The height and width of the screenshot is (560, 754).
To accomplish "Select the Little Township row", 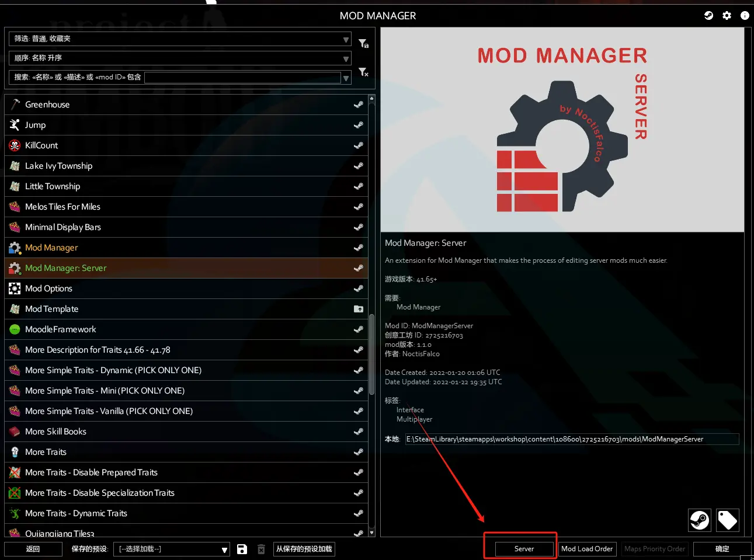I will [186, 186].
